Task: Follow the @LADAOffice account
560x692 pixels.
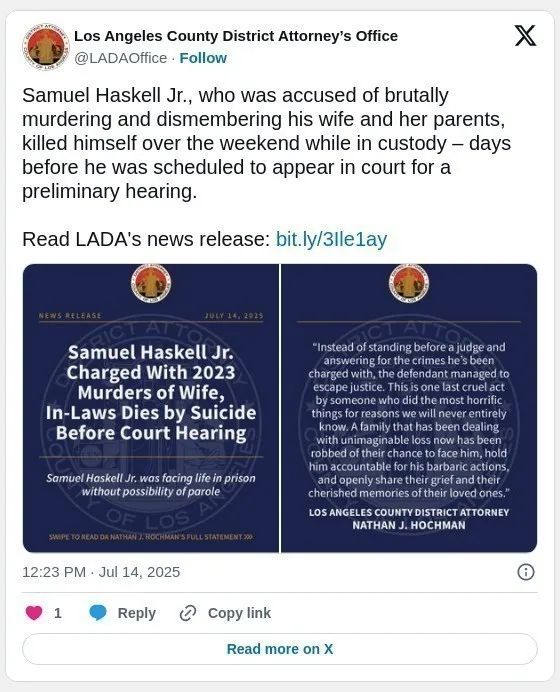Action: tap(203, 58)
